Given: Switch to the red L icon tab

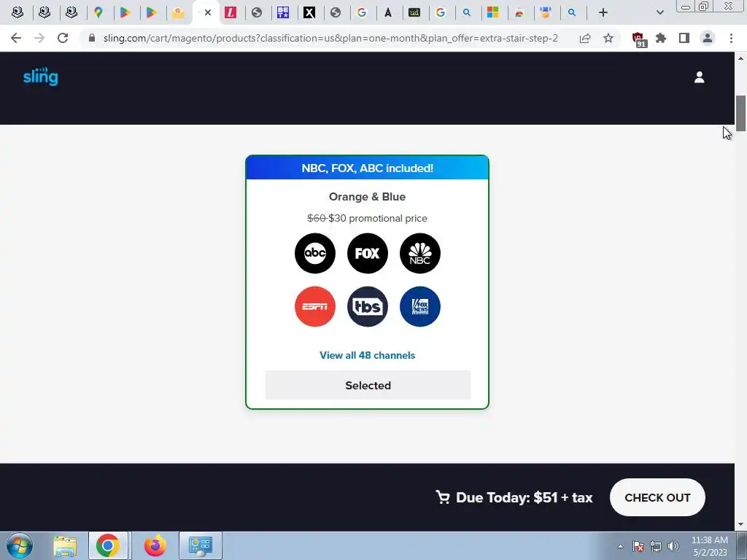Looking at the screenshot, I should 231,13.
